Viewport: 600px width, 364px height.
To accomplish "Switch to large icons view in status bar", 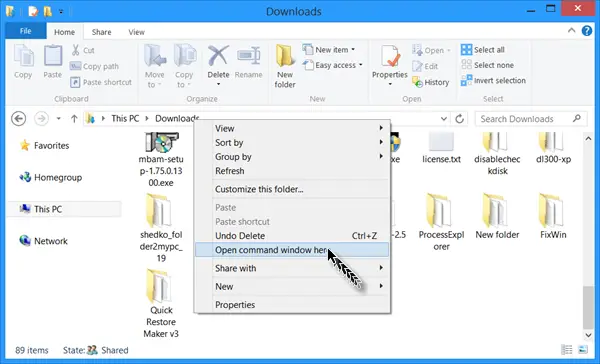I will [x=582, y=349].
